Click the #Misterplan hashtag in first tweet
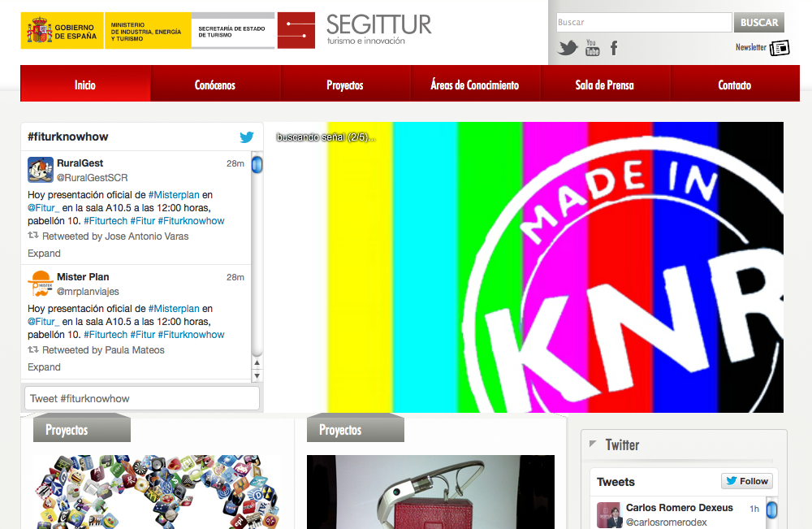The height and width of the screenshot is (529, 812). pyautogui.click(x=174, y=195)
